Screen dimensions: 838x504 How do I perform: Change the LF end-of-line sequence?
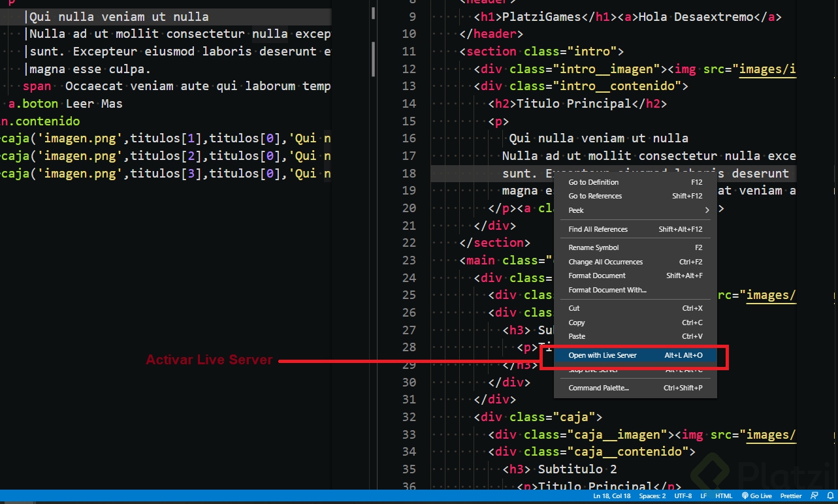703,496
